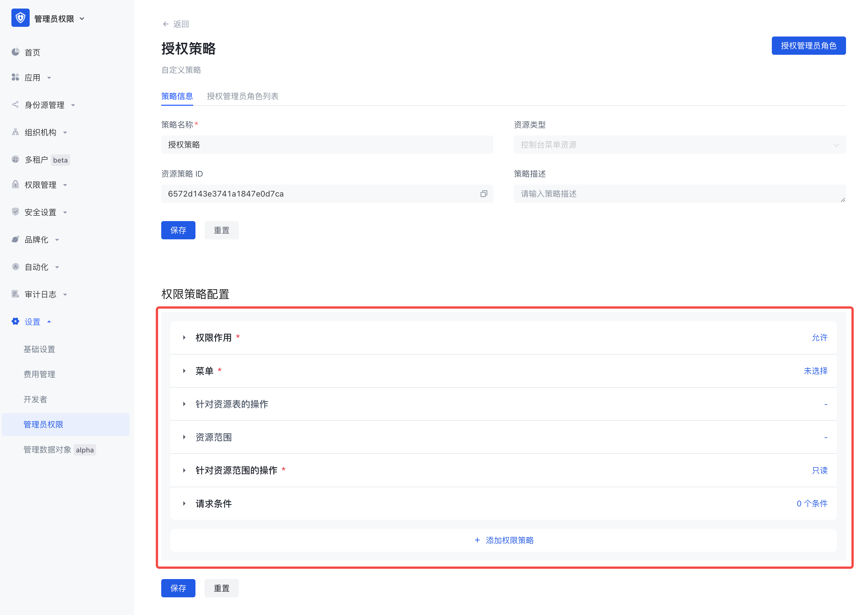Image resolution: width=868 pixels, height=615 pixels.
Task: Click the back arrow icon
Action: point(165,24)
